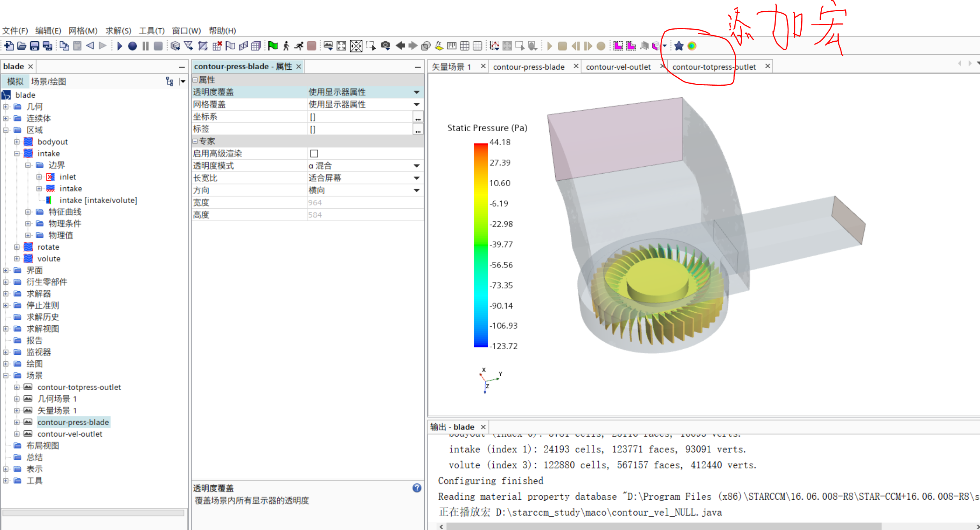Open the 网格(M) menu
Image resolution: width=980 pixels, height=530 pixels.
coord(83,31)
